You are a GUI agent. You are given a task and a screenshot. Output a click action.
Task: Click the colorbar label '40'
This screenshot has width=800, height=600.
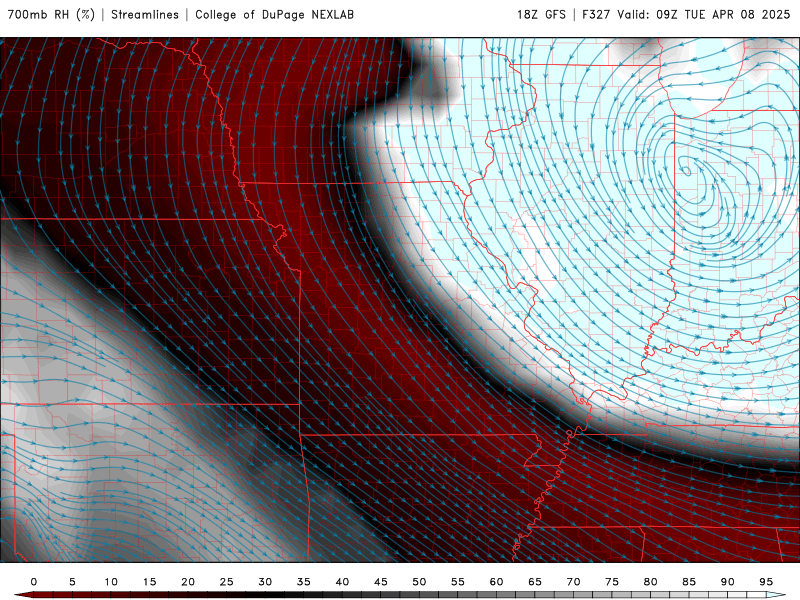(x=342, y=582)
